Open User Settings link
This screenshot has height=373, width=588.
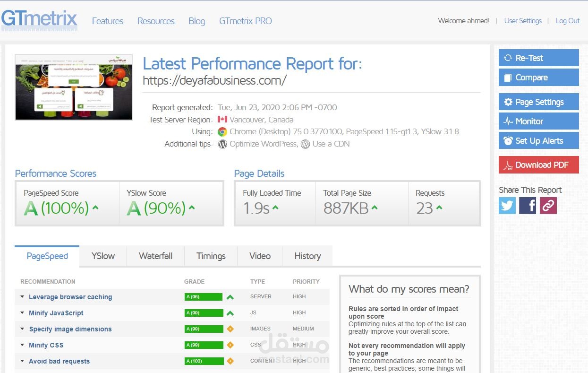[x=523, y=21]
